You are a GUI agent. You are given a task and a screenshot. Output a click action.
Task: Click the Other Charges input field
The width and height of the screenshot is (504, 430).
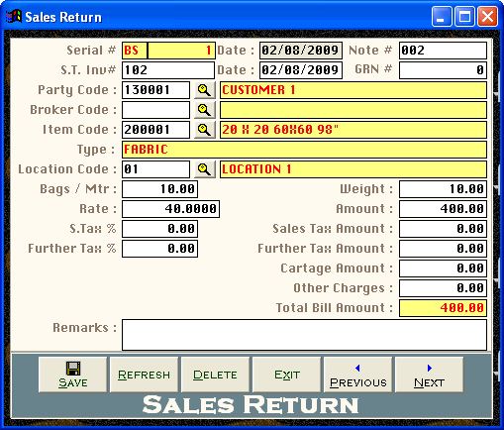(x=443, y=288)
